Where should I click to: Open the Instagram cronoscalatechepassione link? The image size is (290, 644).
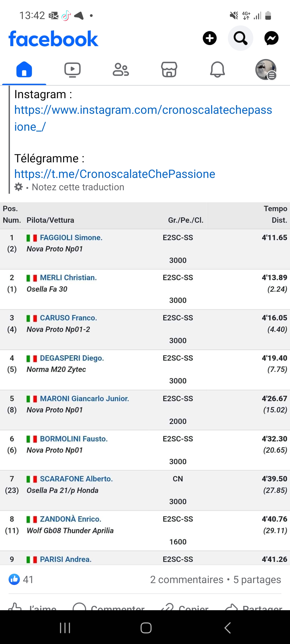[x=143, y=118]
